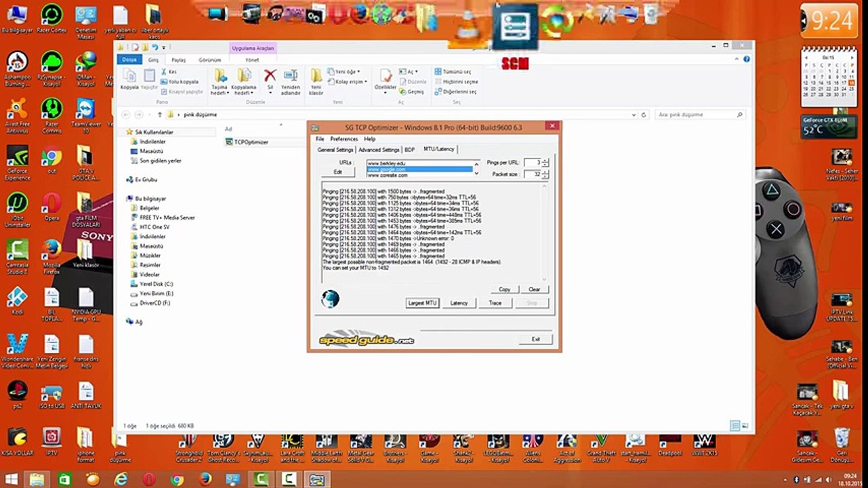
Task: Click the Windows Start button
Action: point(12,479)
